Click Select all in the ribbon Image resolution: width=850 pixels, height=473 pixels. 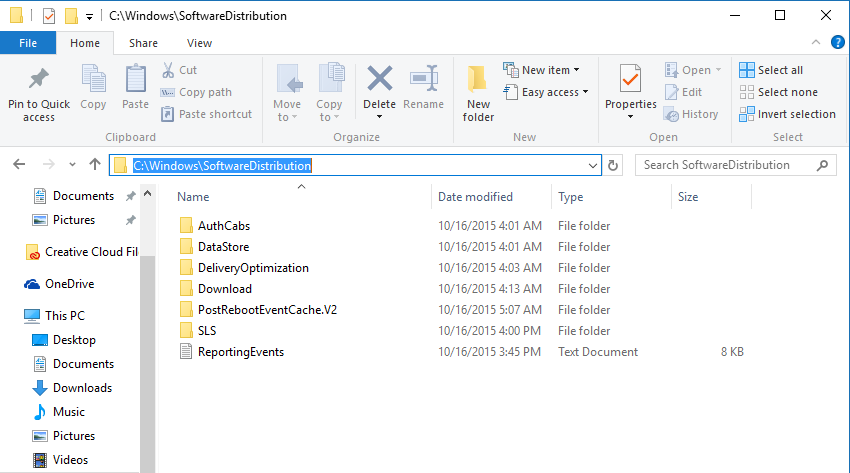(771, 70)
